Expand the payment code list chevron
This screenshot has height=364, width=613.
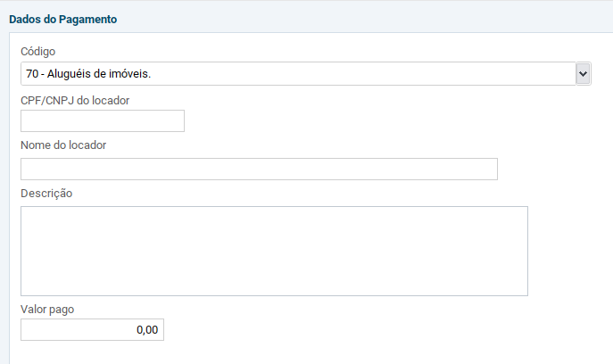pyautogui.click(x=583, y=73)
